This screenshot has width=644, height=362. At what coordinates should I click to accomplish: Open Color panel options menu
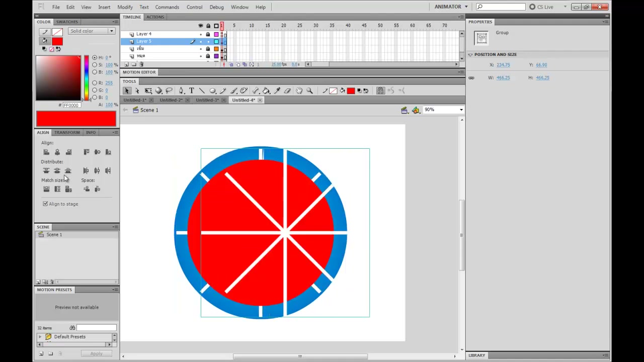pyautogui.click(x=115, y=22)
